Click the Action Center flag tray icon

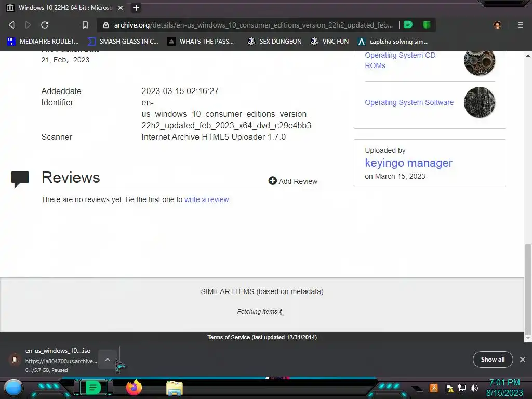(449, 388)
